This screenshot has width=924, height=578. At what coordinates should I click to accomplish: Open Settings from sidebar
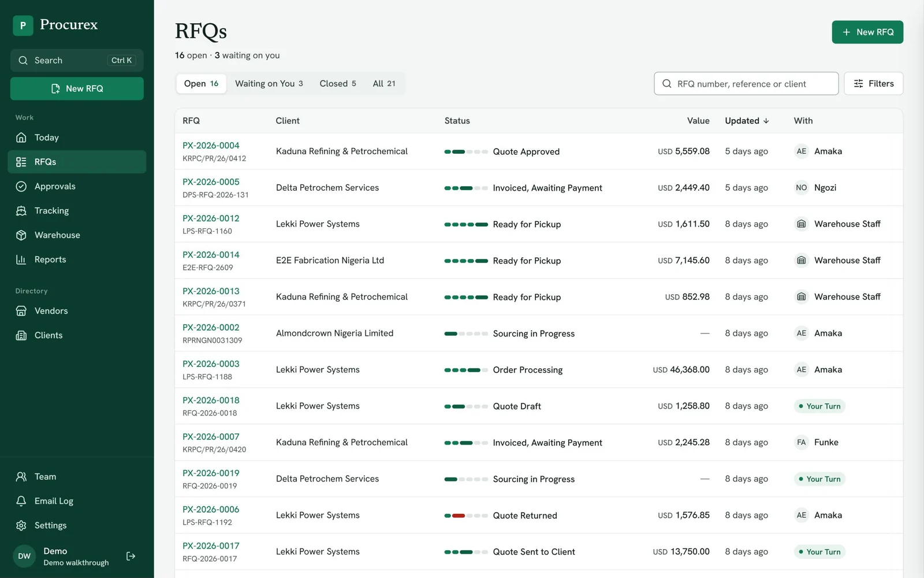pyautogui.click(x=77, y=525)
